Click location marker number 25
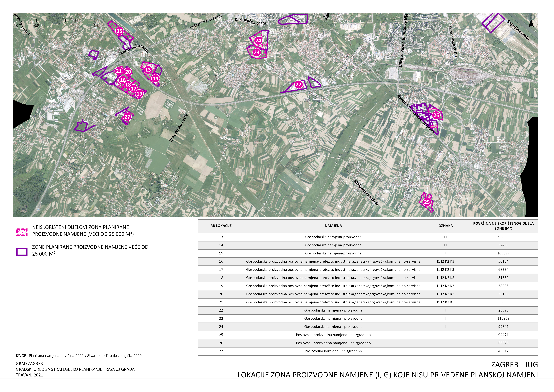 pyautogui.click(x=427, y=202)
